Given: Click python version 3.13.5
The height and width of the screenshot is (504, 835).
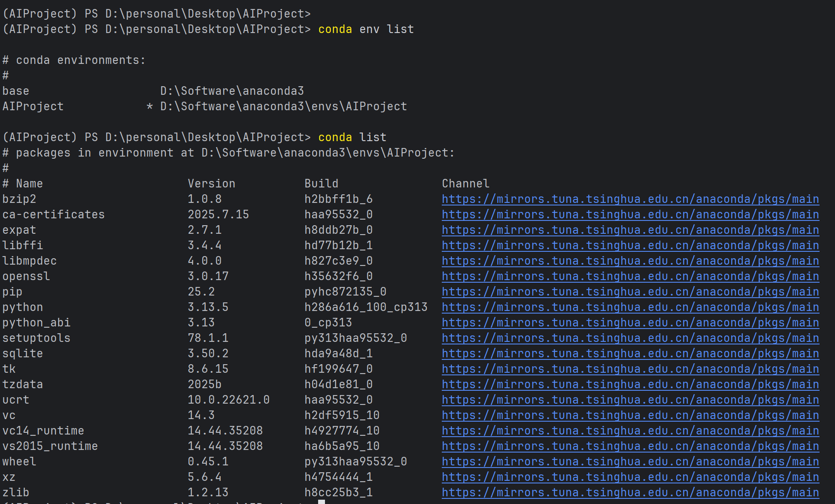Looking at the screenshot, I should (x=208, y=307).
